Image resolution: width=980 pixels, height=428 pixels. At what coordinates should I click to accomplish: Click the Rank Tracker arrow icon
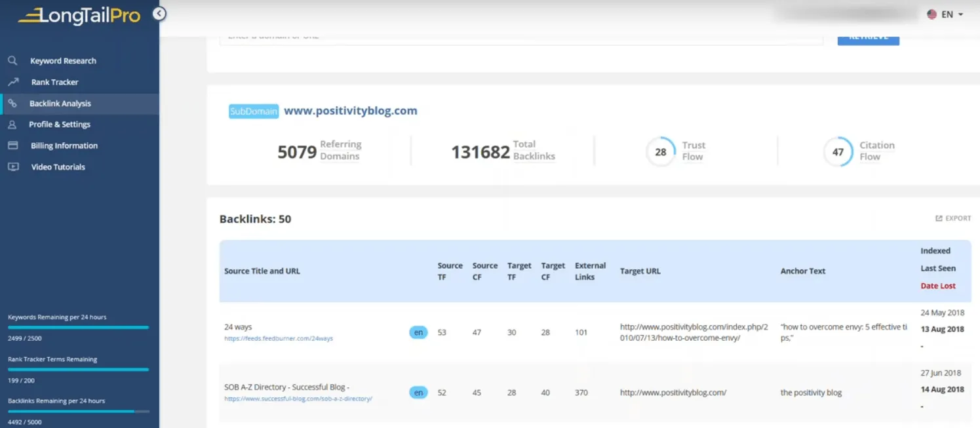click(13, 82)
